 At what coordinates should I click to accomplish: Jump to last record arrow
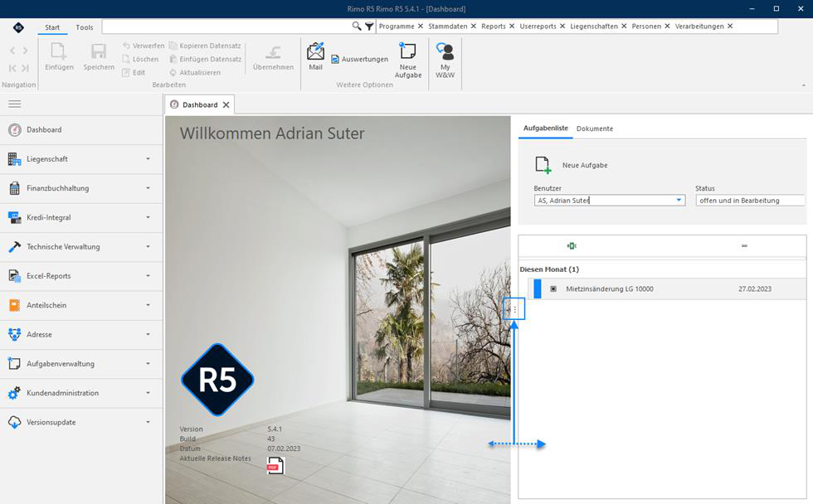point(26,68)
